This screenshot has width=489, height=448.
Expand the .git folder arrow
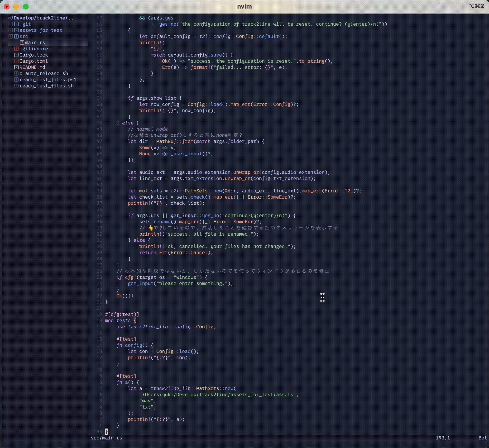tap(10, 24)
